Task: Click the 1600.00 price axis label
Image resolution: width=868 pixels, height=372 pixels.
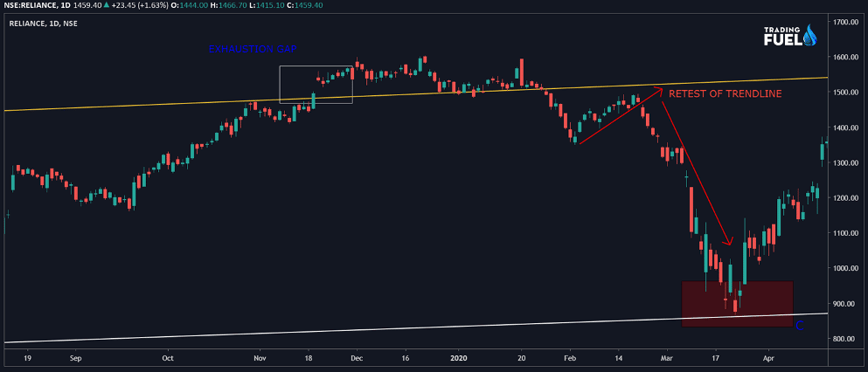Action: pos(847,57)
